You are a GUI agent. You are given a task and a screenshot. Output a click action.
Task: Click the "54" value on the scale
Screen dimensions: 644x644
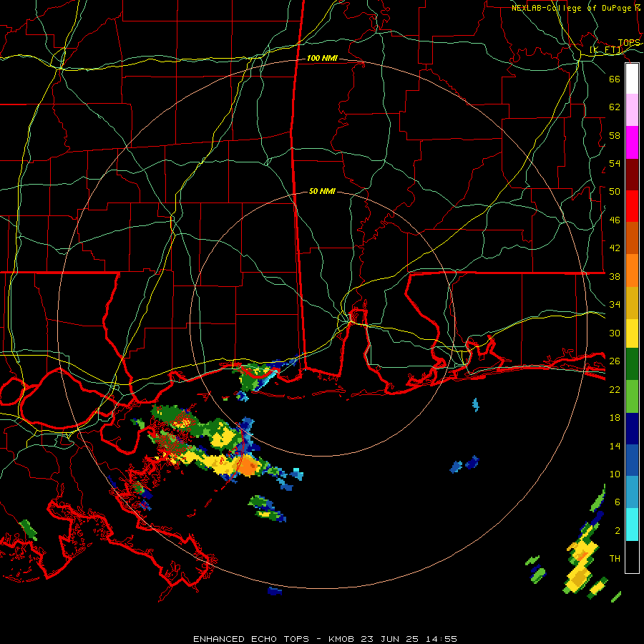(x=615, y=163)
